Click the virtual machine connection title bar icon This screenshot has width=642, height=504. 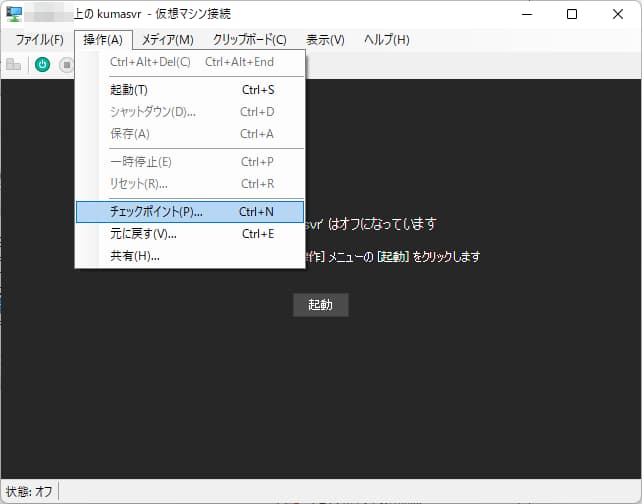tap(14, 14)
